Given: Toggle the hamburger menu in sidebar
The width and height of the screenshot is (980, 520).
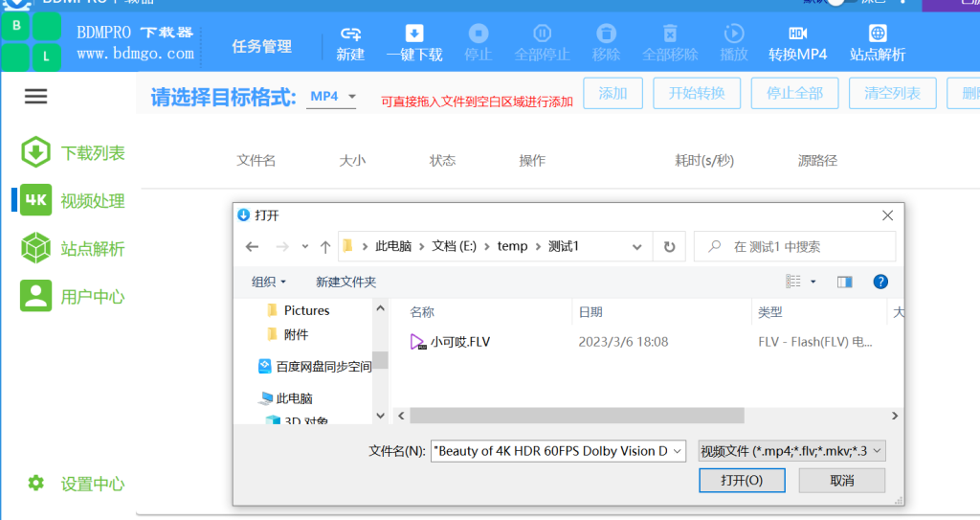Looking at the screenshot, I should coord(35,97).
